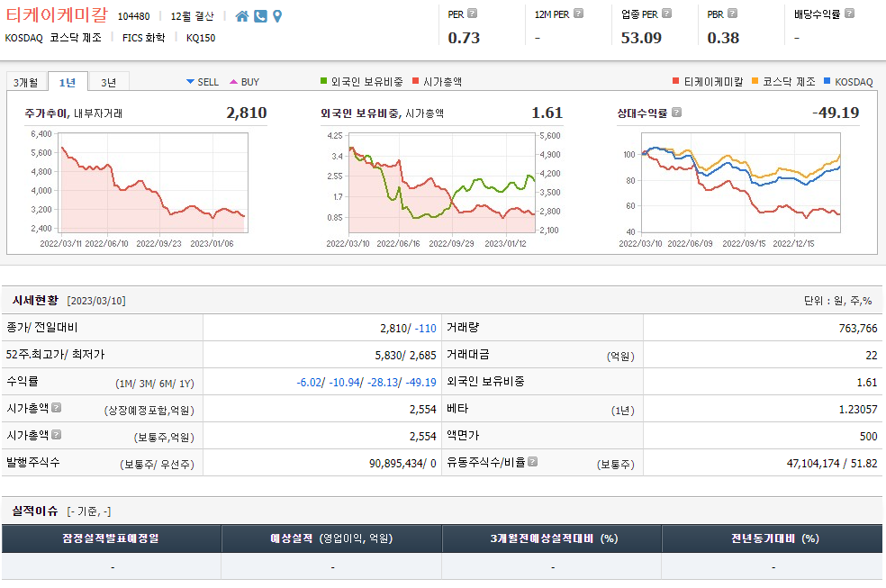The image size is (886, 588).
Task: Click the pink BUY triangle marker
Action: (233, 82)
